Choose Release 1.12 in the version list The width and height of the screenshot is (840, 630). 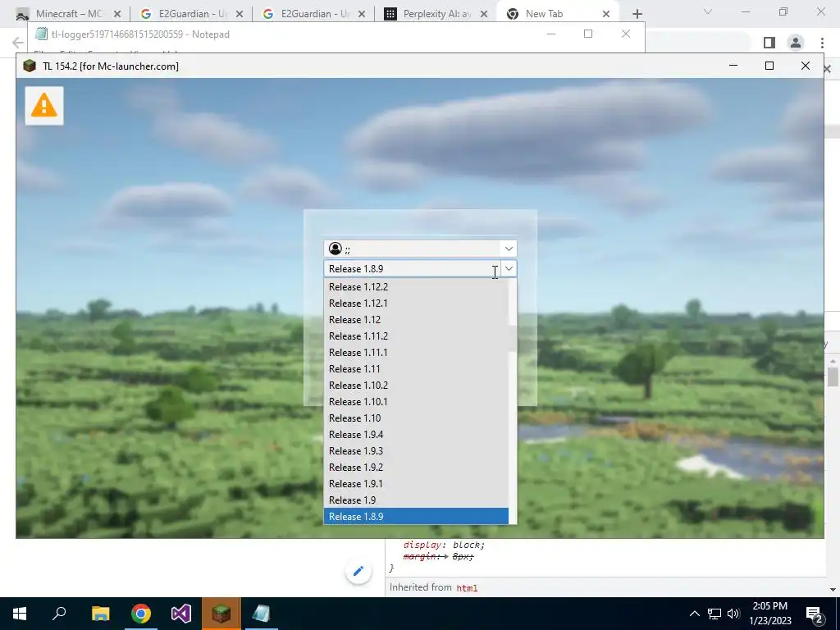[x=416, y=320]
